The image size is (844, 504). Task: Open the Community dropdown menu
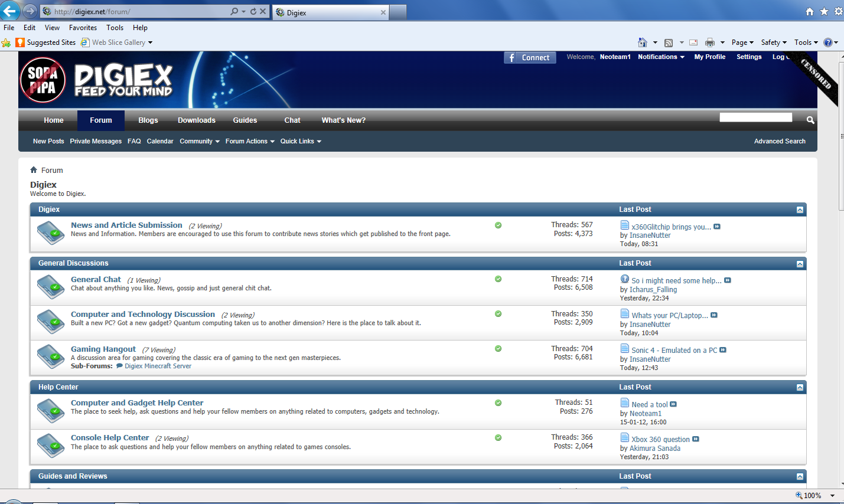(200, 141)
